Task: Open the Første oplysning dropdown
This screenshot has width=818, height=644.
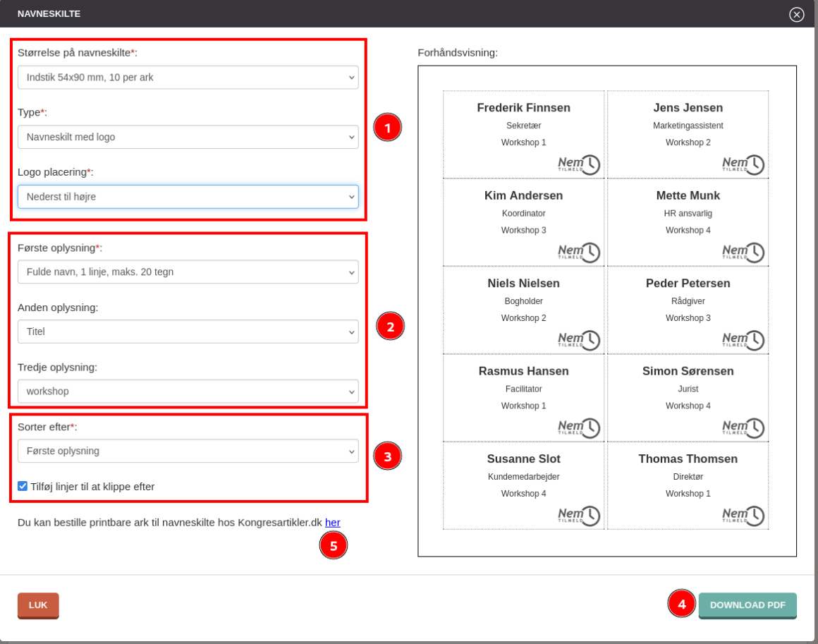Action: (188, 272)
